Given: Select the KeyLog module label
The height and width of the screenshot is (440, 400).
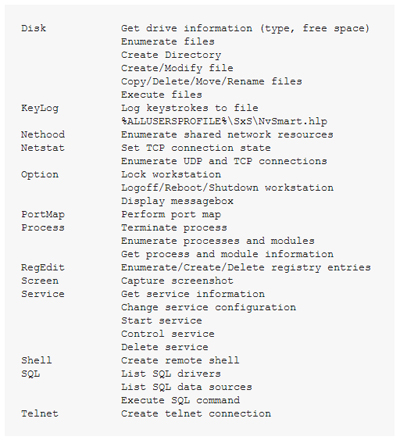Looking at the screenshot, I should [40, 108].
